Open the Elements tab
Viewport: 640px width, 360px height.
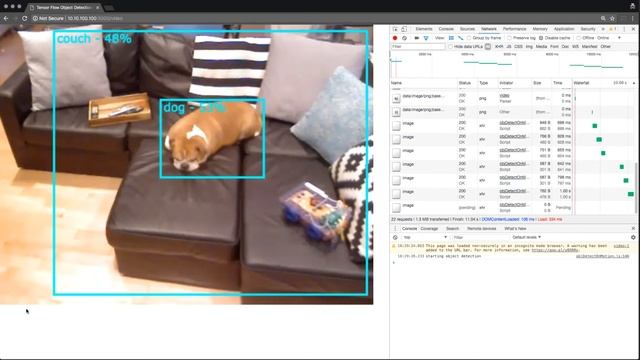[424, 29]
